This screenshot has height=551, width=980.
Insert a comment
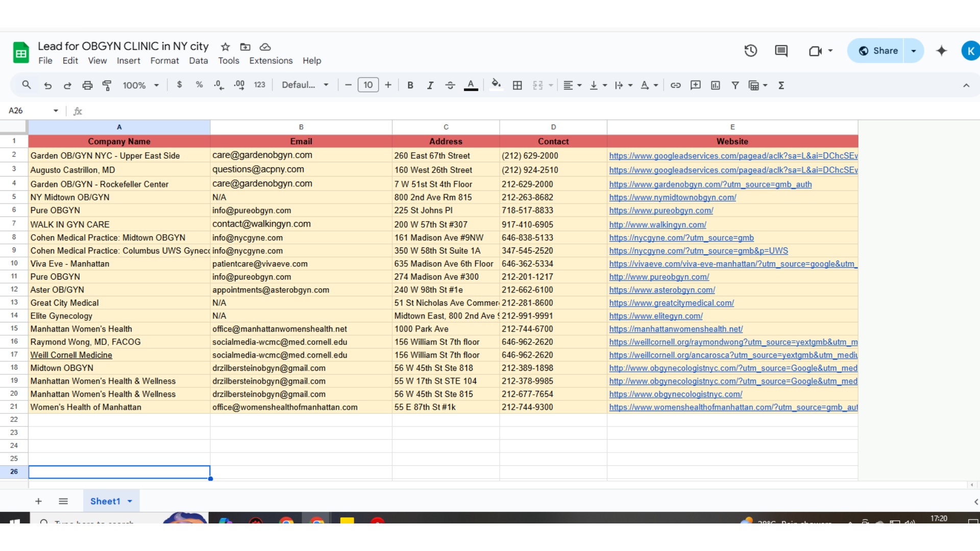pyautogui.click(x=695, y=85)
